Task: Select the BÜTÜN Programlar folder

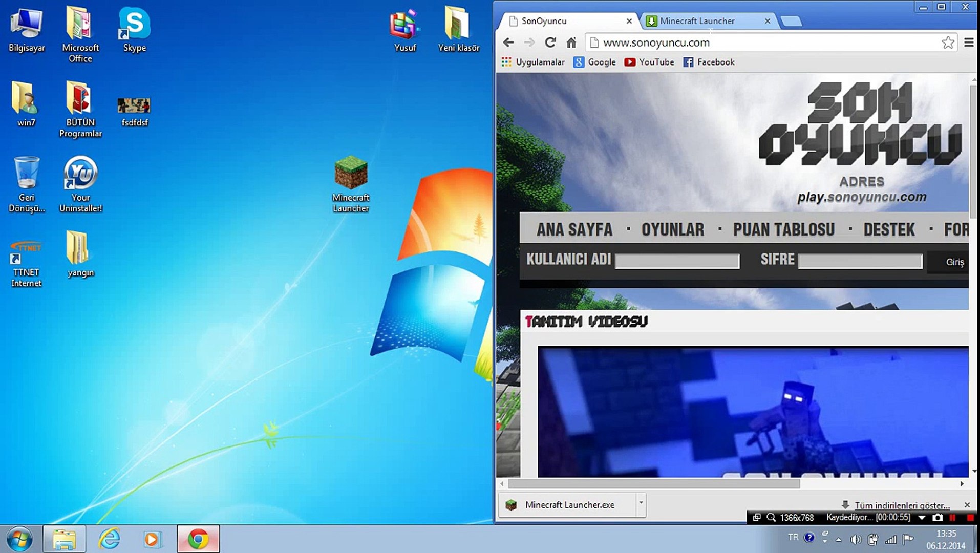Action: (80, 109)
